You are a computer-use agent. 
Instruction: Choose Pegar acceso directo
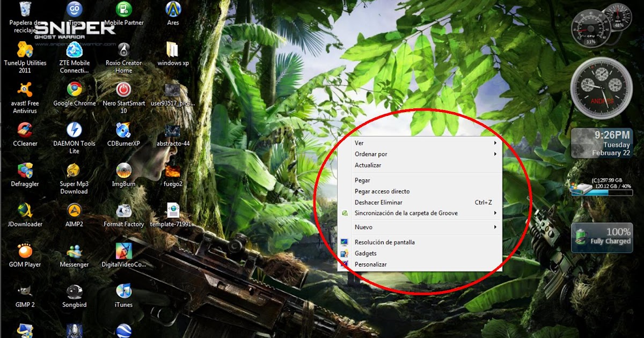tap(420, 191)
